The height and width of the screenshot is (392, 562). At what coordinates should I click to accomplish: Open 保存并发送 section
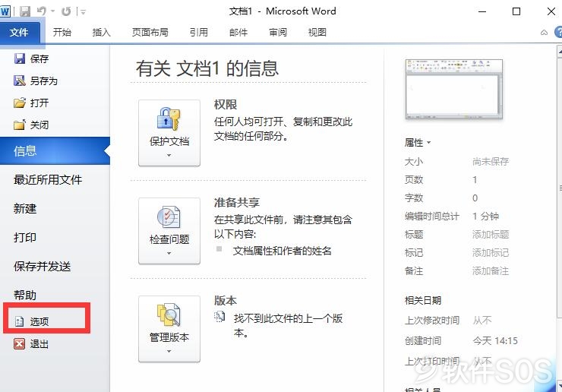tap(43, 266)
